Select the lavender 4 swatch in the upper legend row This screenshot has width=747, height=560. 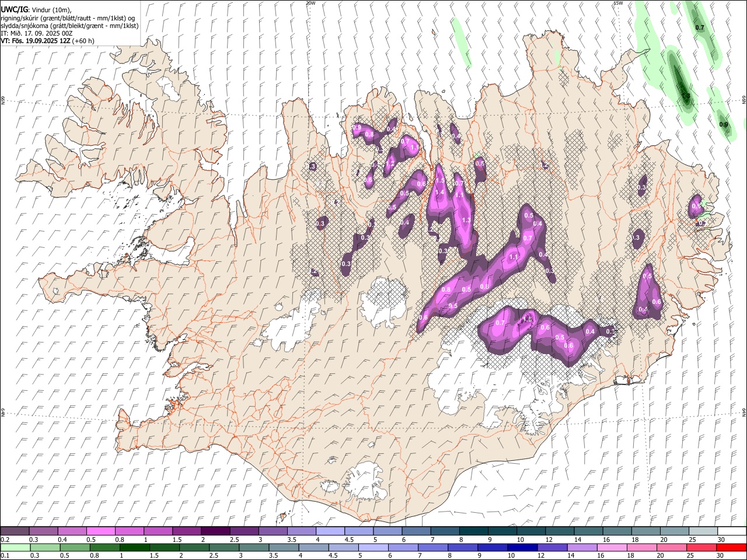click(329, 531)
